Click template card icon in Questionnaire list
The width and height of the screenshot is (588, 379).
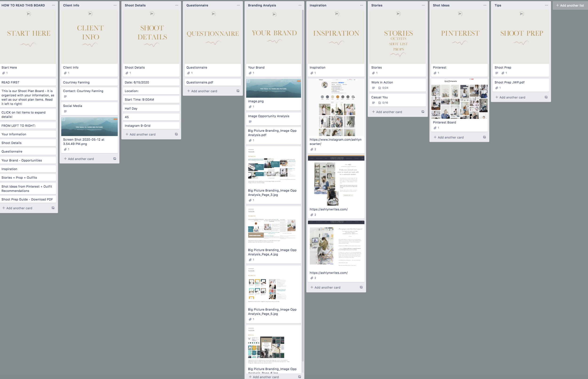(x=238, y=91)
